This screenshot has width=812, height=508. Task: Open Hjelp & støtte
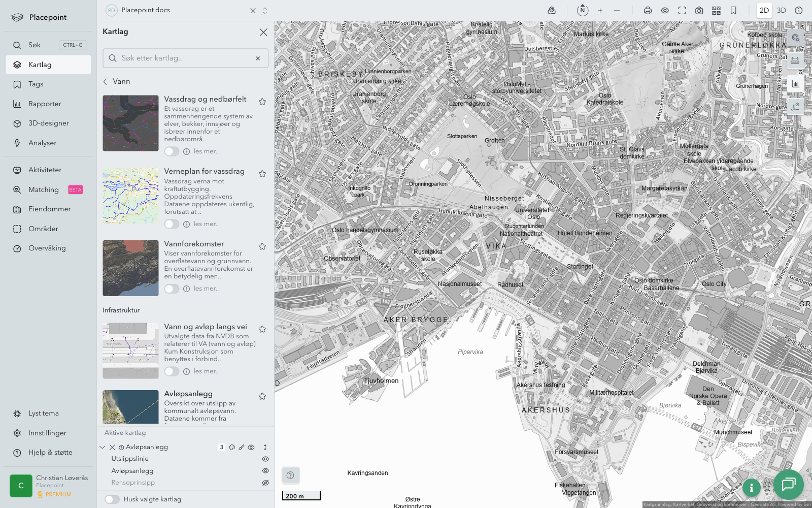click(50, 453)
